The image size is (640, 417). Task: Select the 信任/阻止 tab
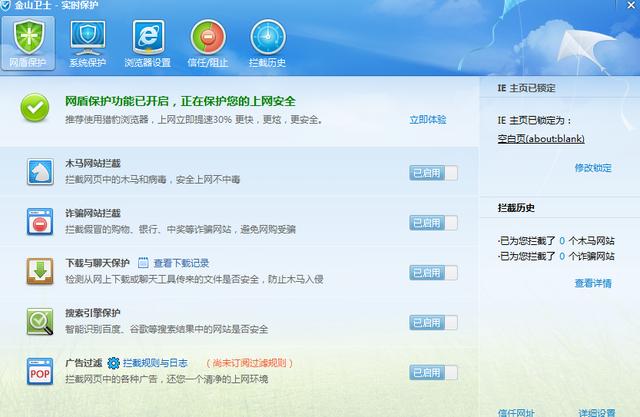point(207,44)
